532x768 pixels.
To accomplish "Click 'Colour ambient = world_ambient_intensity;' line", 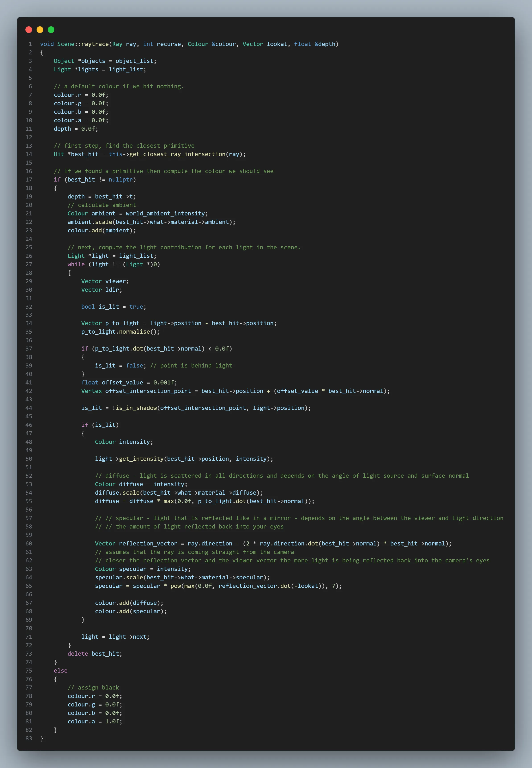I will click(138, 213).
